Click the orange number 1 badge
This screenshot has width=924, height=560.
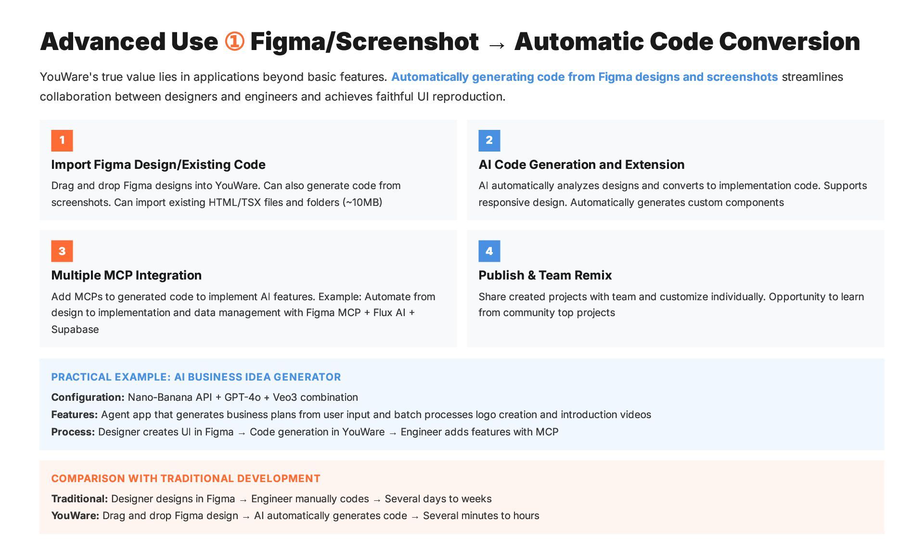(62, 140)
